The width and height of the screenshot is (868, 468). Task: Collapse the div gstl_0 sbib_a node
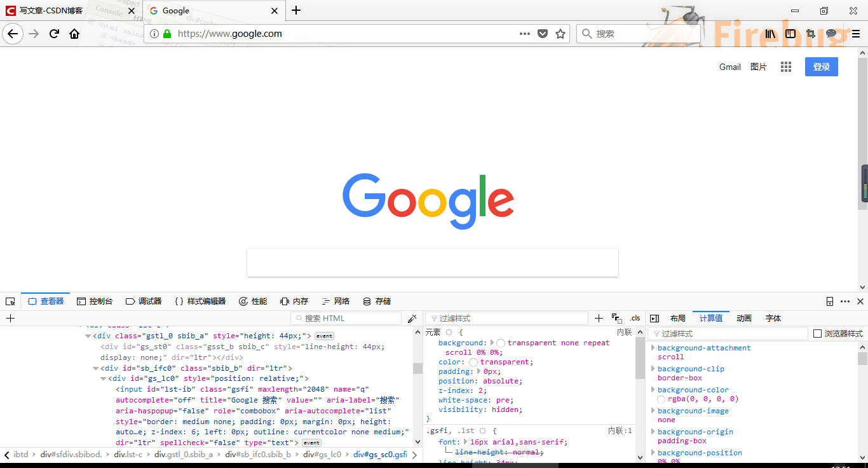[x=88, y=336]
